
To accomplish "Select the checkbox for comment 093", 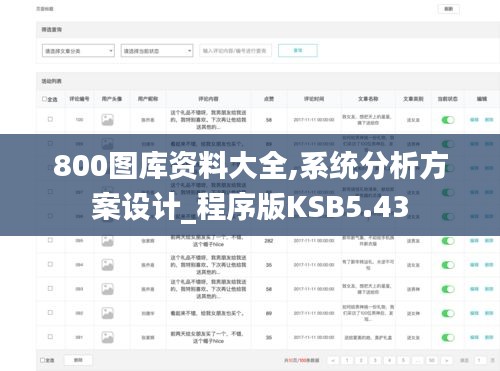I will (x=50, y=288).
